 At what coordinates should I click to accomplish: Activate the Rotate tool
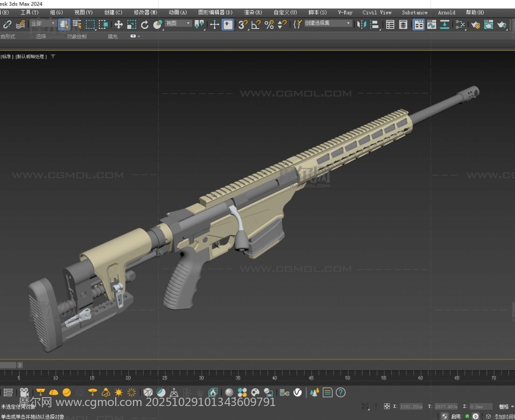point(145,25)
